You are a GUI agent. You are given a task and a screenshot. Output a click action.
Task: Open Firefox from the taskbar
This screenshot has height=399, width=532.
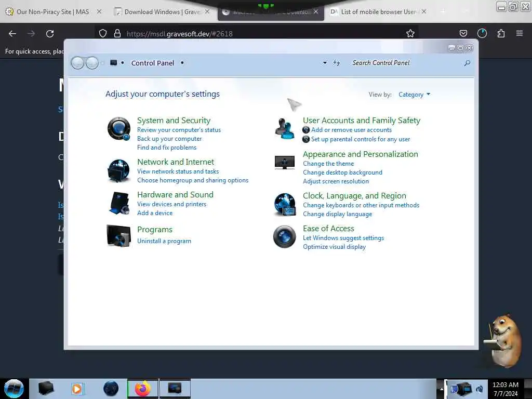coord(143,389)
